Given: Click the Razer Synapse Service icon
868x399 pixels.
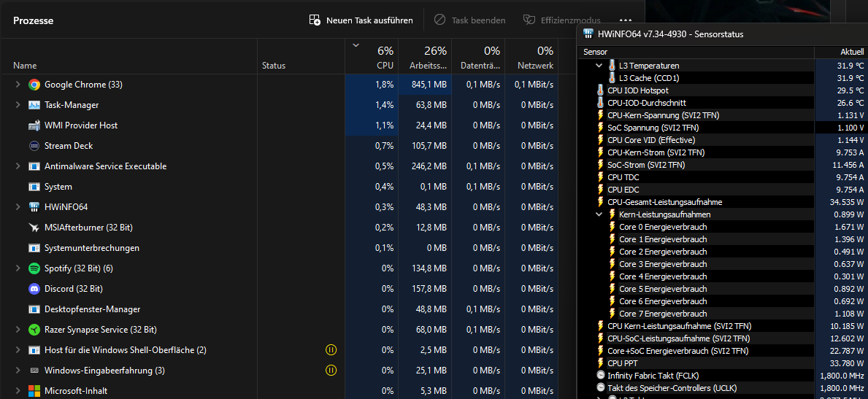Looking at the screenshot, I should point(34,330).
